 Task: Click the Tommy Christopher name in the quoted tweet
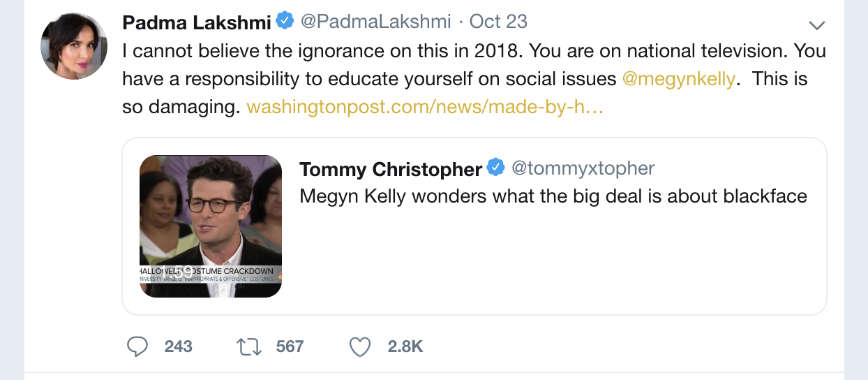(390, 169)
